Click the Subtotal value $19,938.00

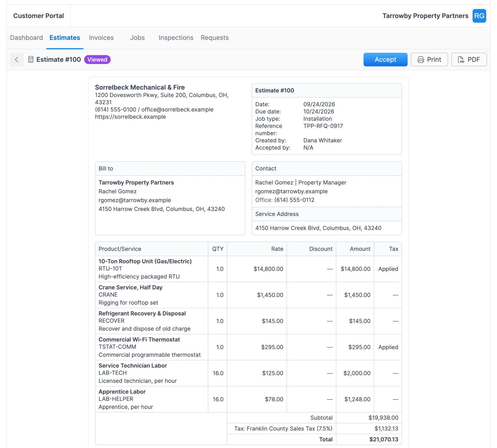383,418
